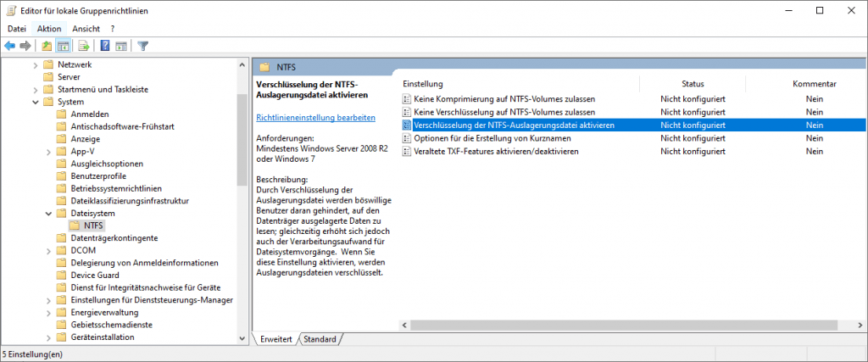Click the Export list toolbar icon
868x362 pixels.
84,46
